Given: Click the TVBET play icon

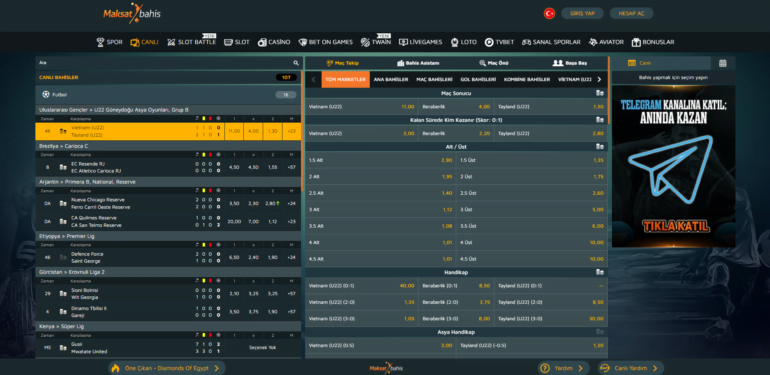Looking at the screenshot, I should 489,42.
